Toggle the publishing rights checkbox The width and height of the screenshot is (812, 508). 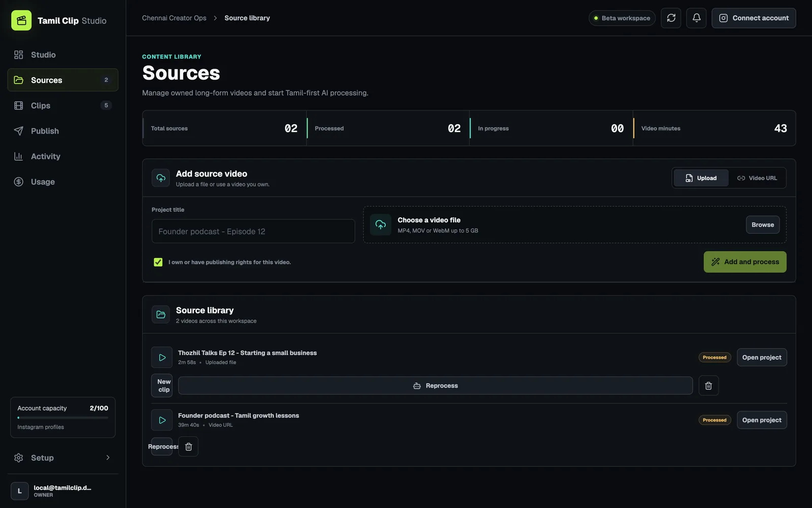click(158, 262)
